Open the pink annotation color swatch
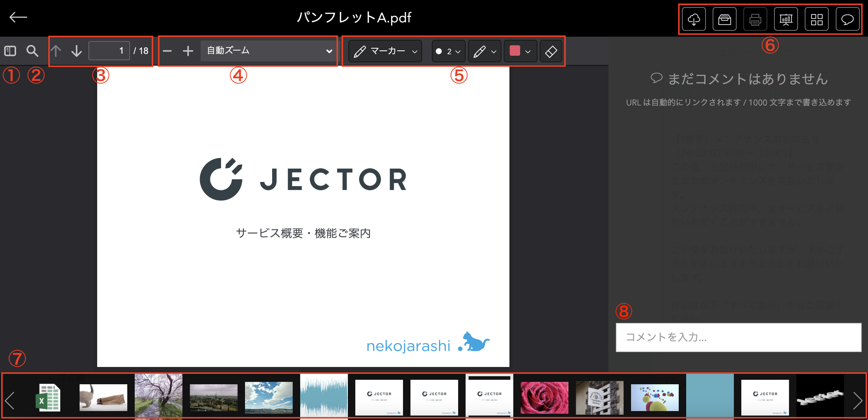868x420 pixels. click(520, 51)
